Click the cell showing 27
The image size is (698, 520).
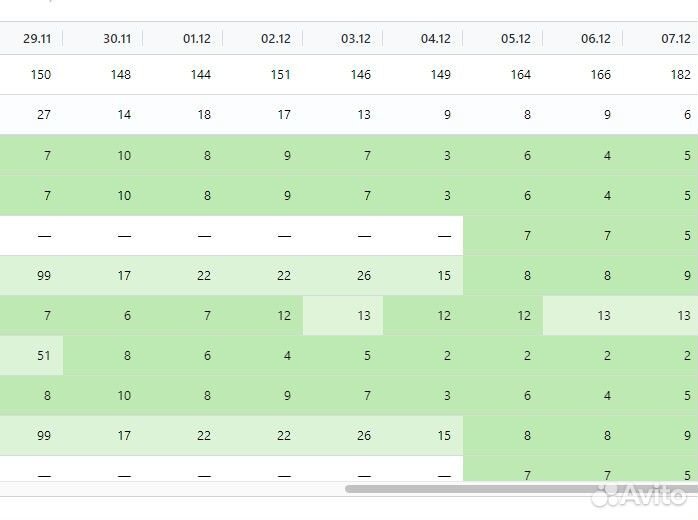click(31, 114)
